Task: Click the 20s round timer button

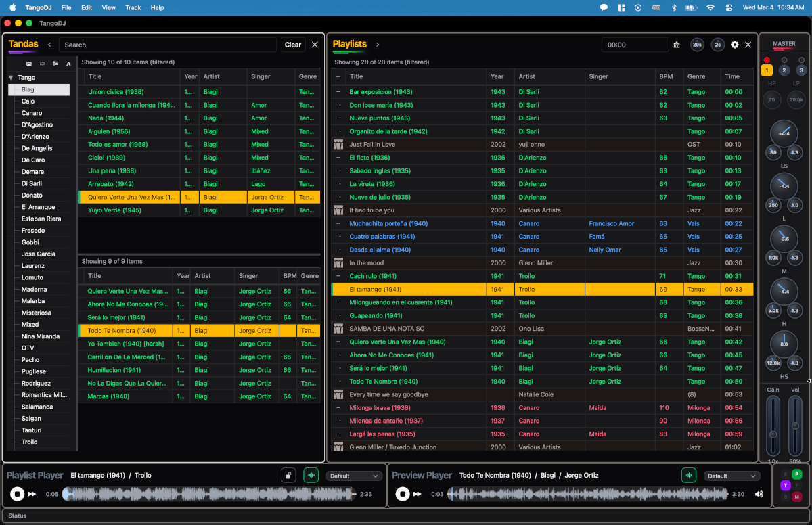Action: [x=697, y=45]
